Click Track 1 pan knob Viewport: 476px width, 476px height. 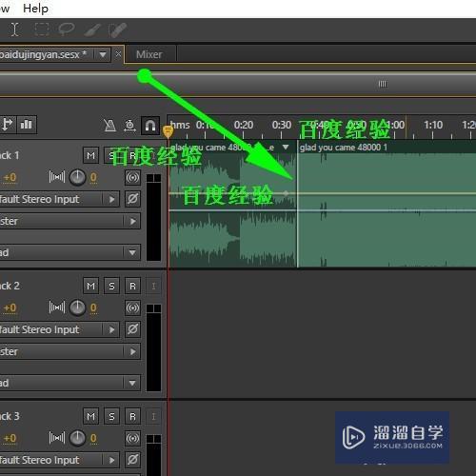(77, 177)
